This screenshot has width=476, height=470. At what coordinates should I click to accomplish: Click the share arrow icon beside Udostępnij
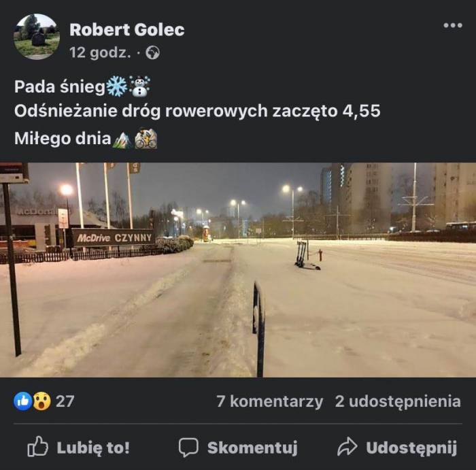click(x=347, y=447)
